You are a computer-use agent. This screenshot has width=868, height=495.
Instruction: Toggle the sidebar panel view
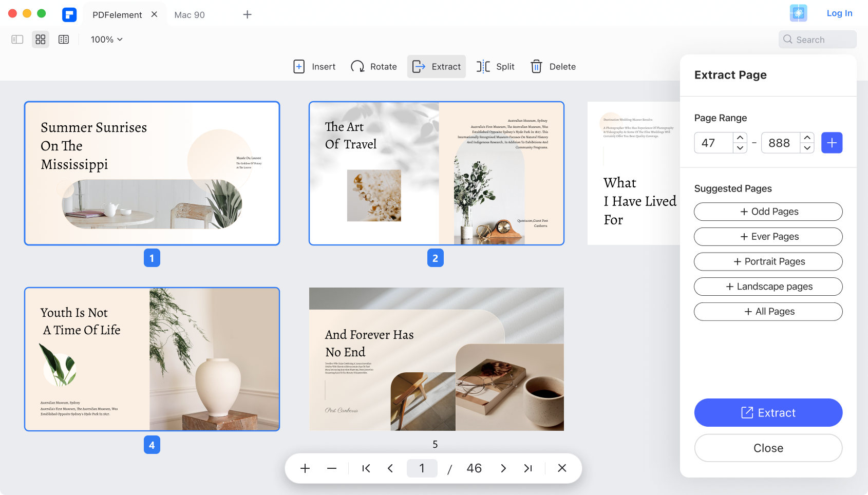pyautogui.click(x=17, y=40)
